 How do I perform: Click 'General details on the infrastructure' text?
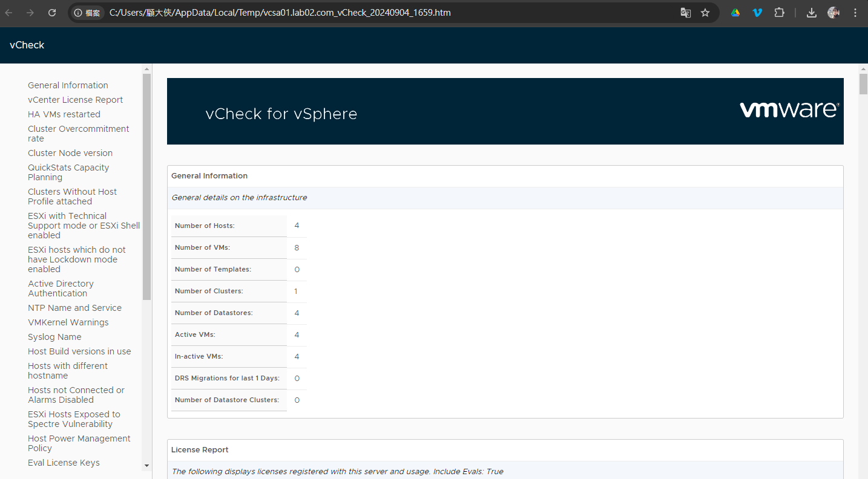coord(239,198)
